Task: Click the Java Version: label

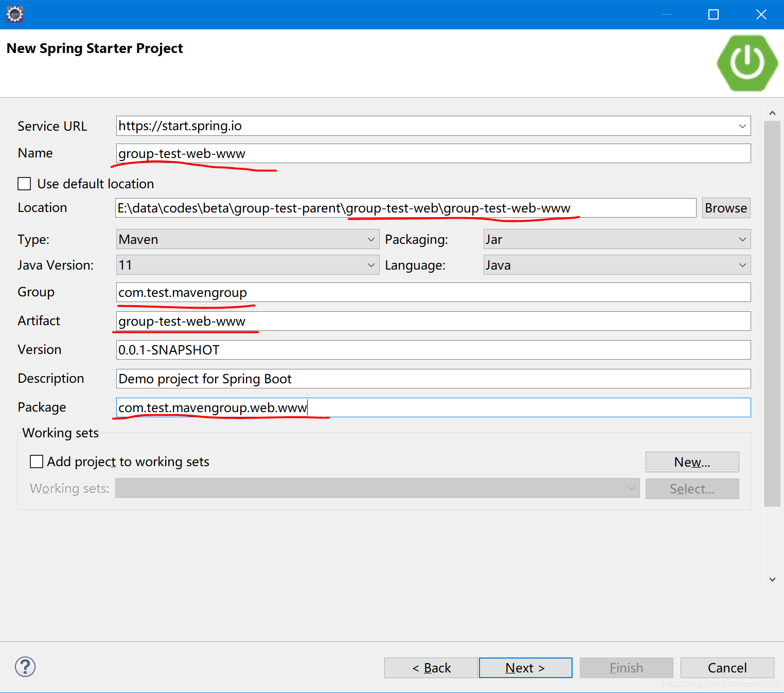Action: (56, 265)
